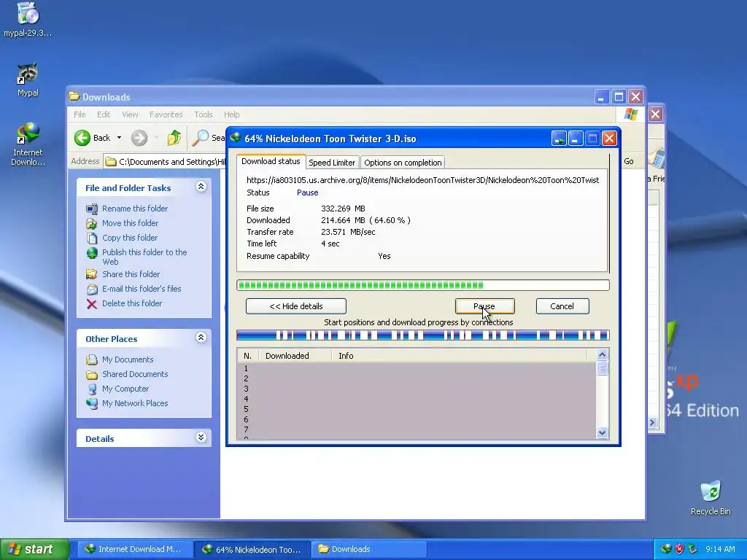Click the green download progress bar
This screenshot has height=560, width=747.
[x=422, y=285]
